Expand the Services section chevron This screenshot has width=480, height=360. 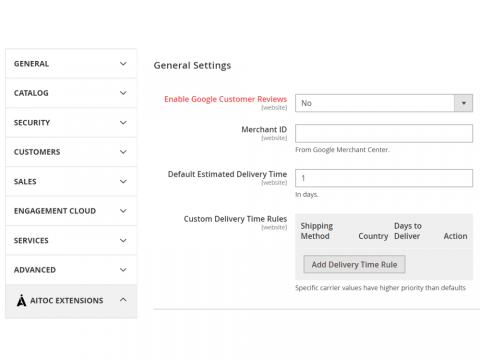123,240
